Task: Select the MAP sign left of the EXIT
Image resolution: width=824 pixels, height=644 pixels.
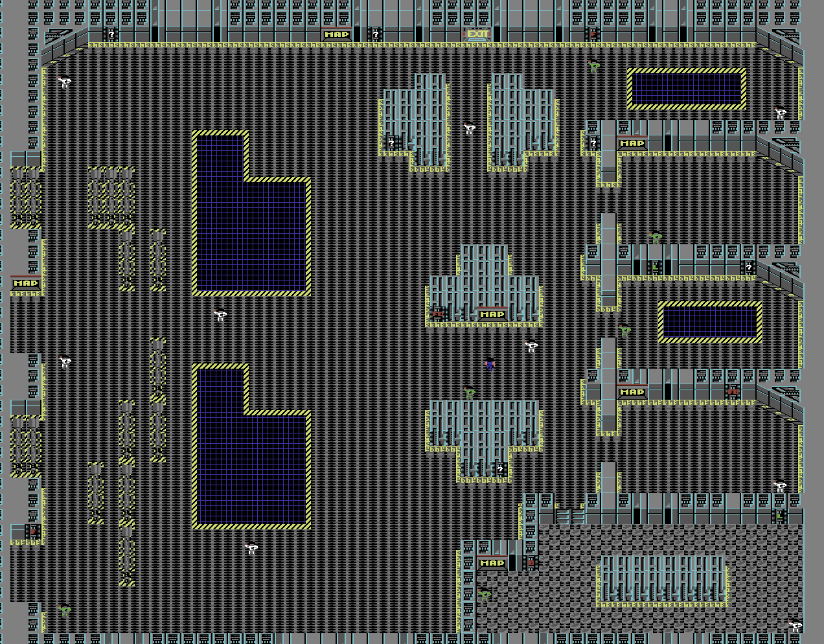Action: pyautogui.click(x=337, y=34)
